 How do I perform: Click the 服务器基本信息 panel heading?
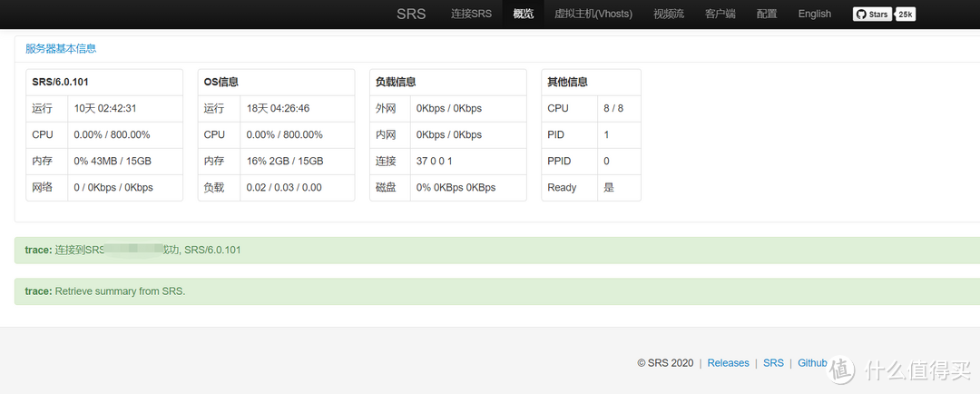pos(61,49)
